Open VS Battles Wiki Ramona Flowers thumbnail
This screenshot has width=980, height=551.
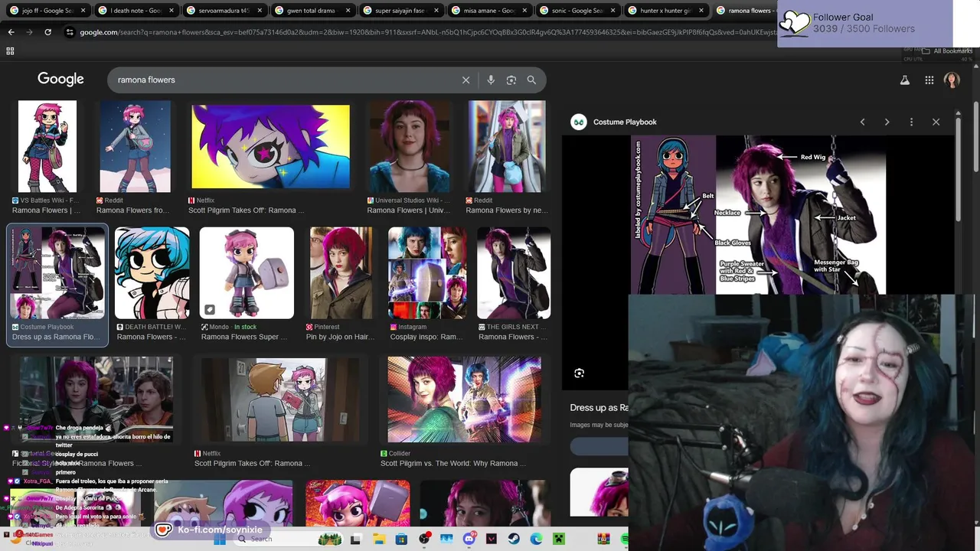pyautogui.click(x=47, y=146)
